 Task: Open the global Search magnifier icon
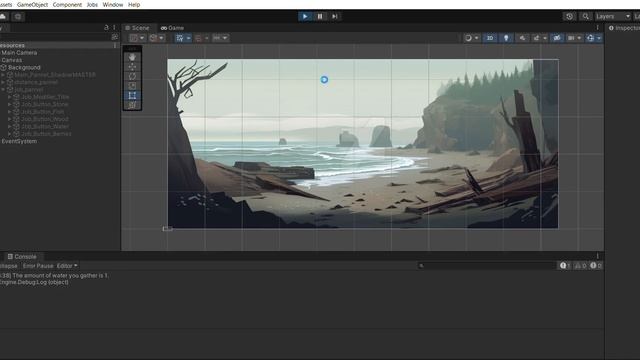click(585, 16)
